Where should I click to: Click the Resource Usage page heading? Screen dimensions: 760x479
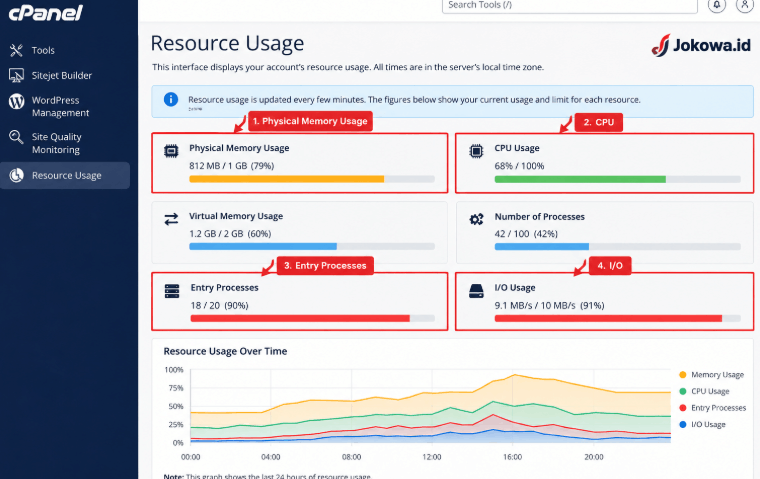point(227,43)
